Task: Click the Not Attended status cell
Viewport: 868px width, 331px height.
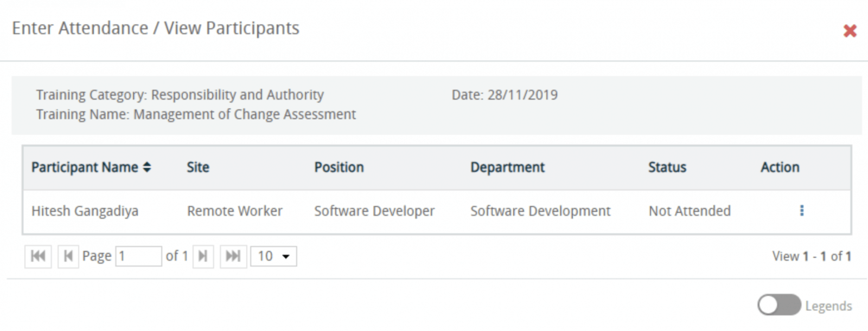Action: [690, 211]
